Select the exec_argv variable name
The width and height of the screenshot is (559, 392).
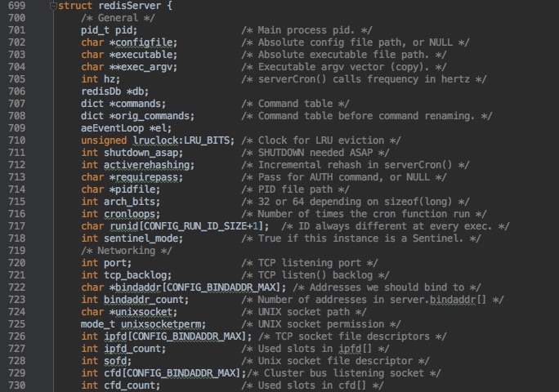[x=146, y=67]
